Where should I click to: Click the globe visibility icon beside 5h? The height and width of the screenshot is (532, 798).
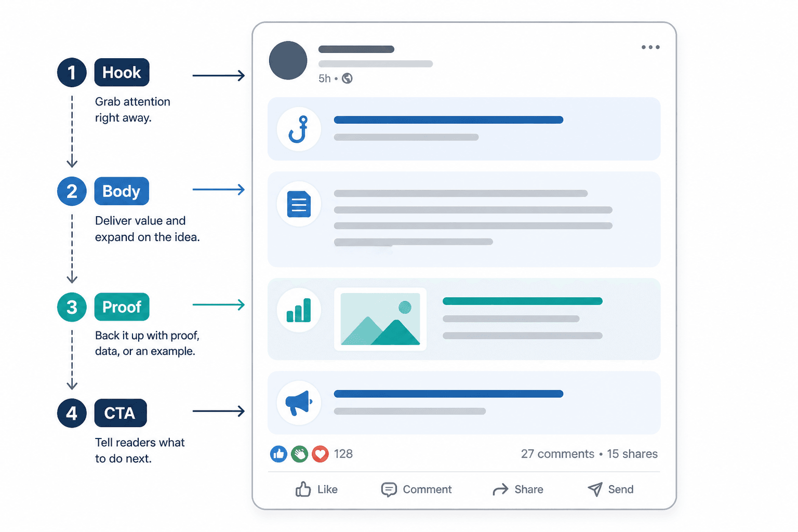pos(347,78)
